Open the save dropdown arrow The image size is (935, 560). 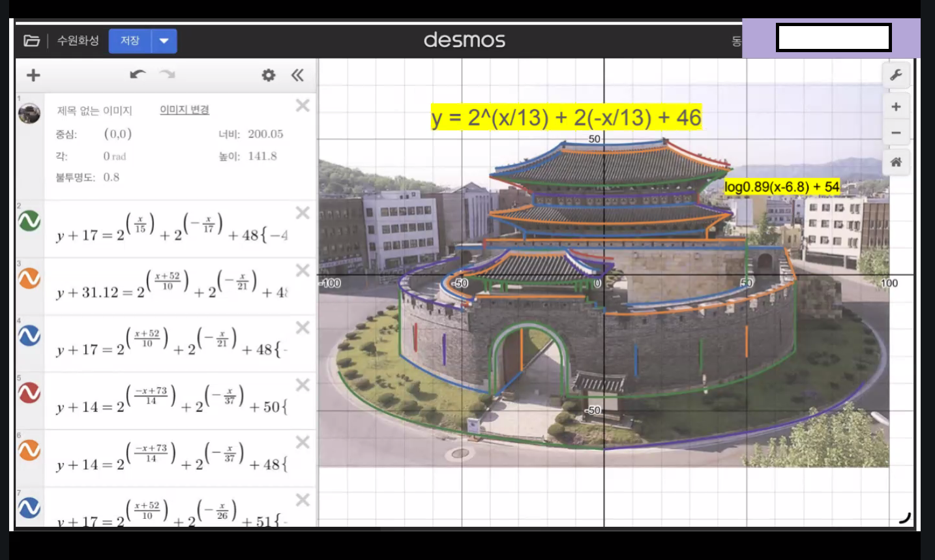(x=164, y=40)
